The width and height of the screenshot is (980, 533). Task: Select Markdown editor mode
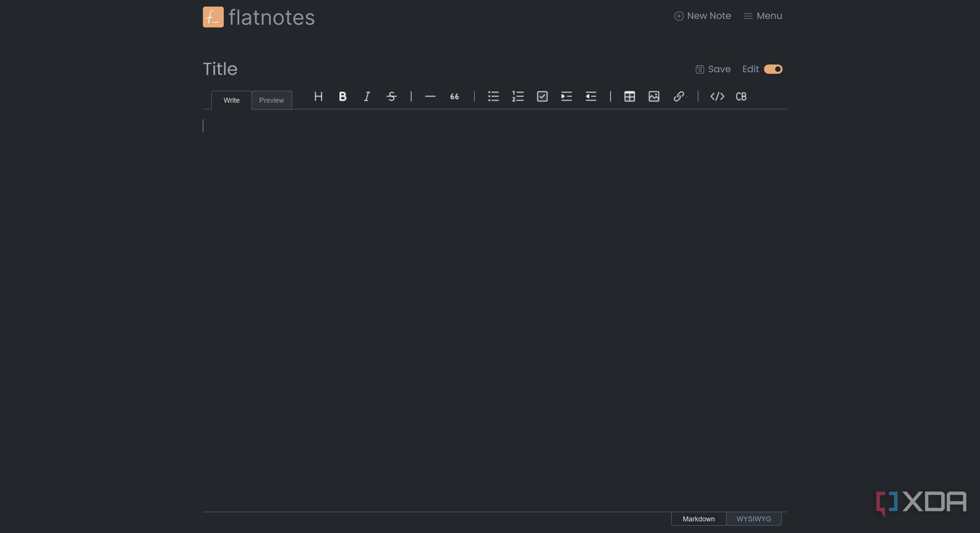coord(699,519)
